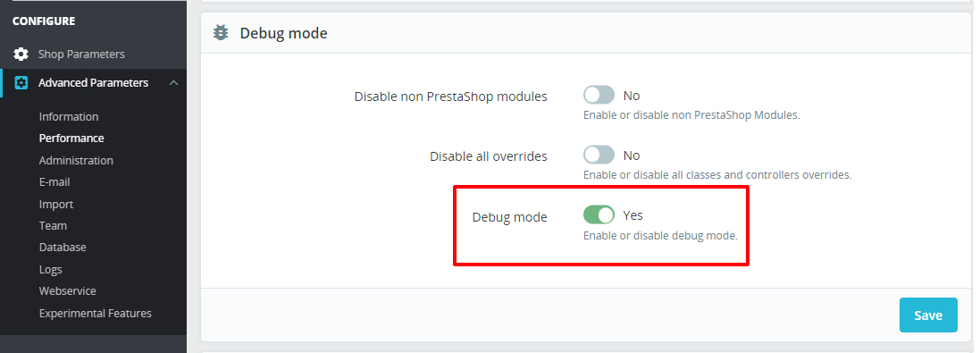Toggle Disable non PrestaShop modules switch

point(599,96)
